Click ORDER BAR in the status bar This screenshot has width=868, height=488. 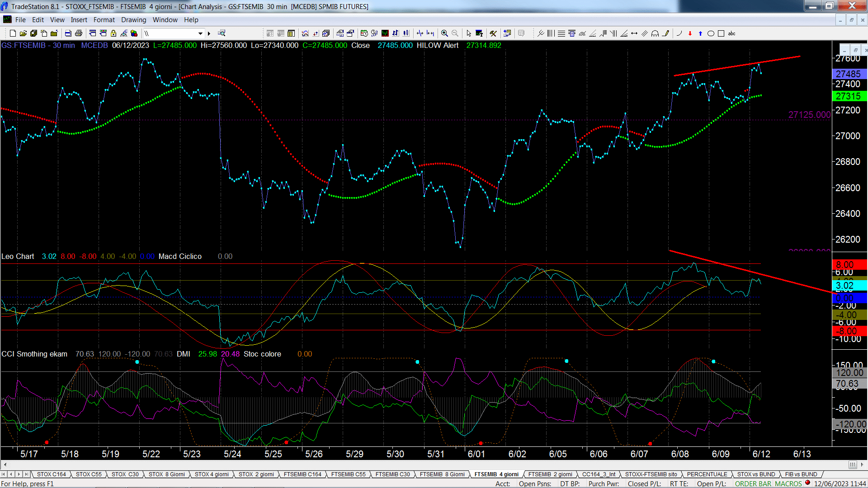coord(753,483)
